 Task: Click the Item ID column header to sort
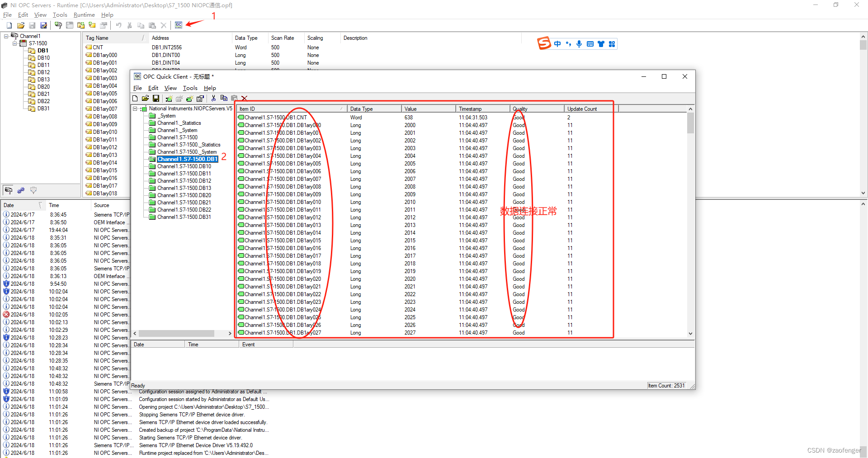tap(271, 109)
